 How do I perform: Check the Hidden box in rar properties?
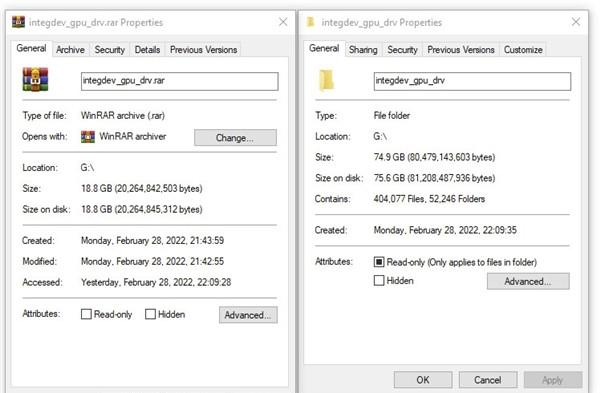click(x=150, y=314)
